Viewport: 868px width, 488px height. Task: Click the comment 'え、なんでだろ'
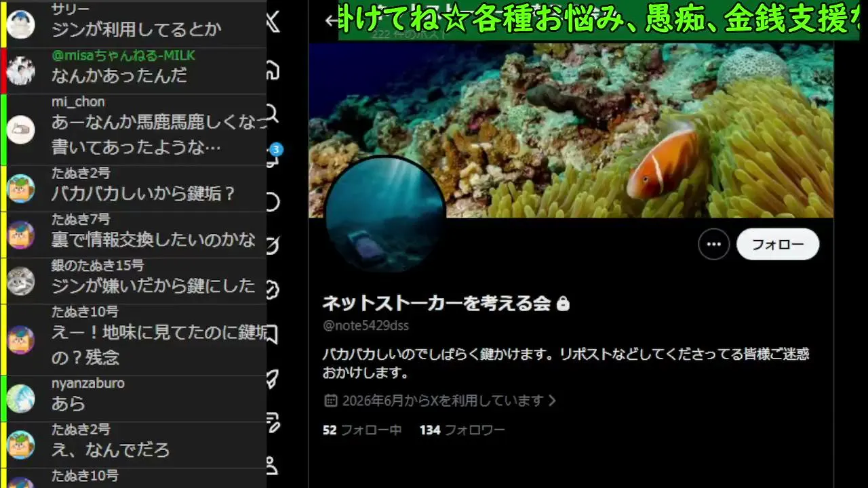[x=111, y=449]
